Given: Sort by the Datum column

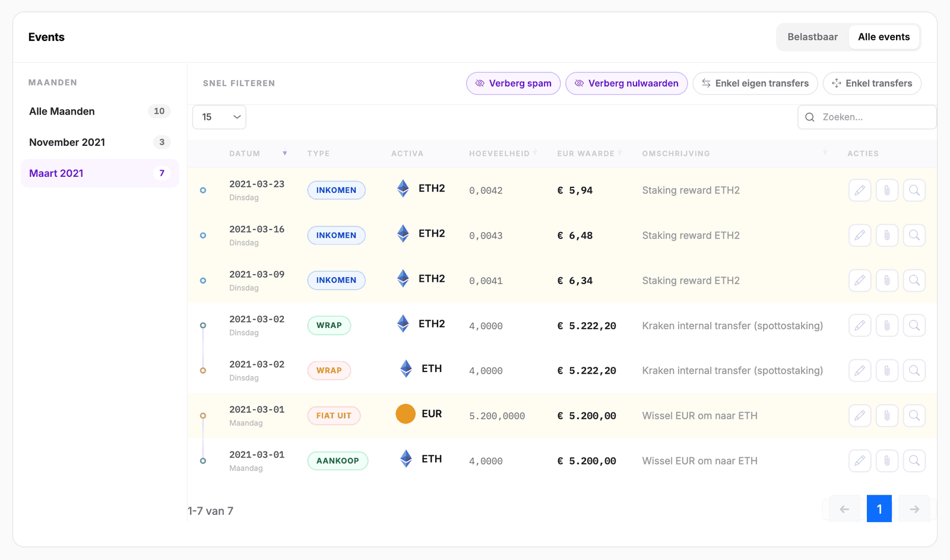Looking at the screenshot, I should (258, 154).
